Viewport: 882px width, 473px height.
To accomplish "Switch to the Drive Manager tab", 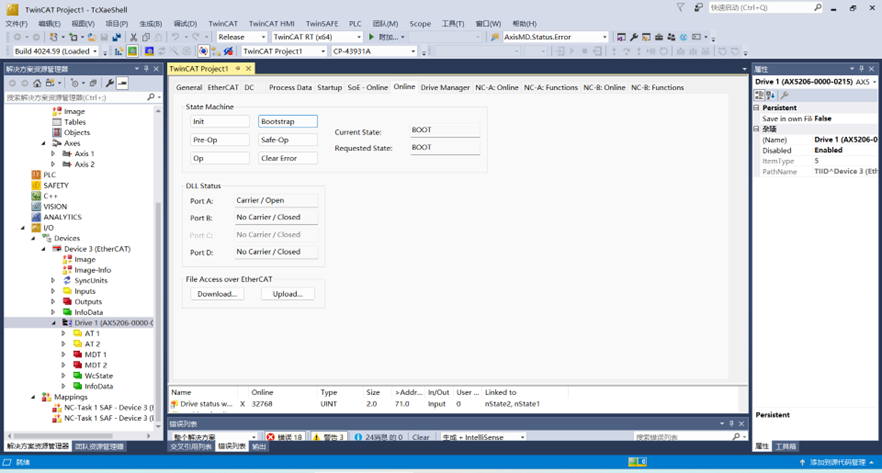I will point(445,87).
